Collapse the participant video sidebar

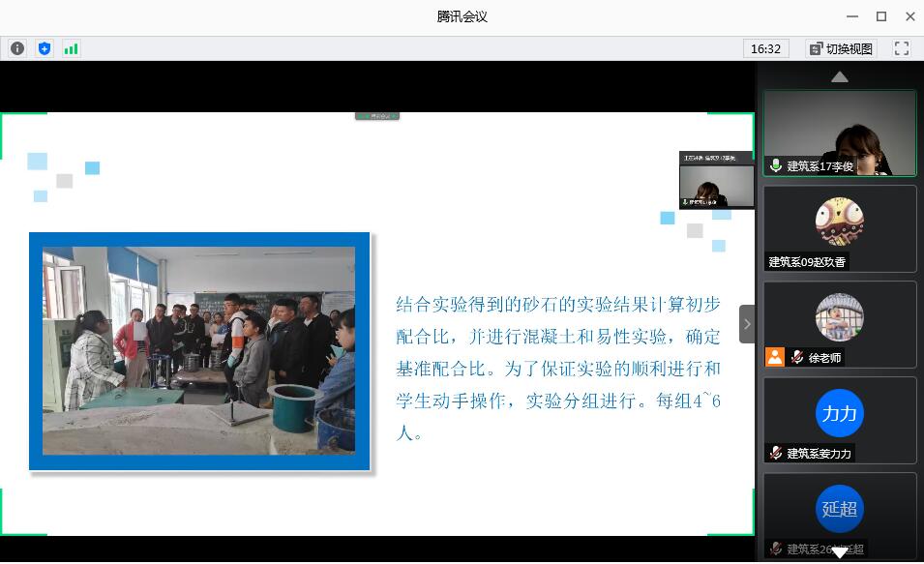[746, 324]
